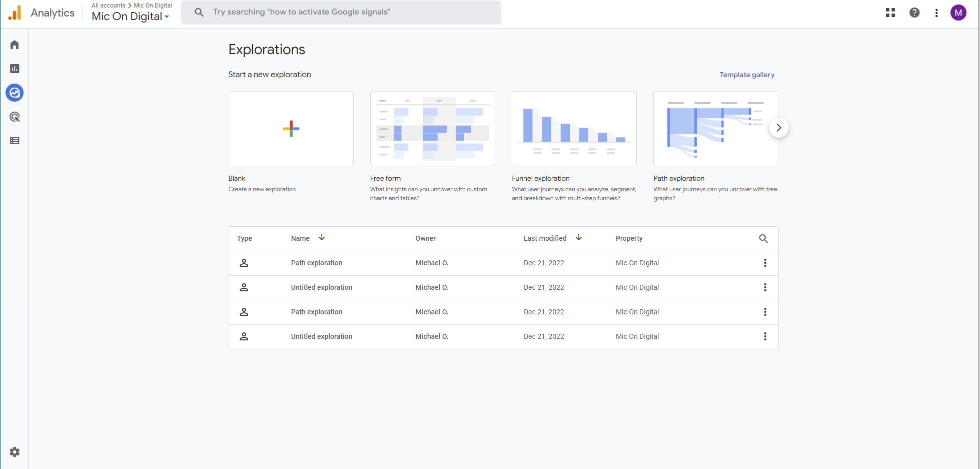Open the Template gallery link

click(x=746, y=75)
